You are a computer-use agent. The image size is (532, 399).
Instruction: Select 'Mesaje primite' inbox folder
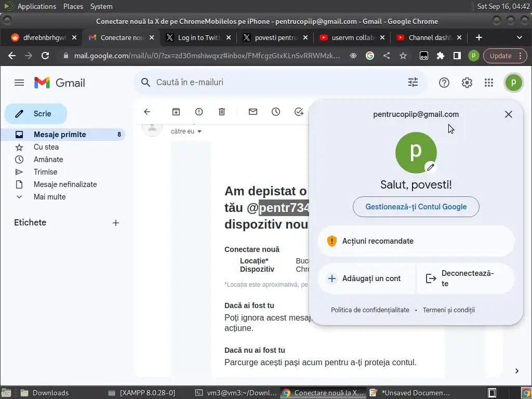click(63, 135)
